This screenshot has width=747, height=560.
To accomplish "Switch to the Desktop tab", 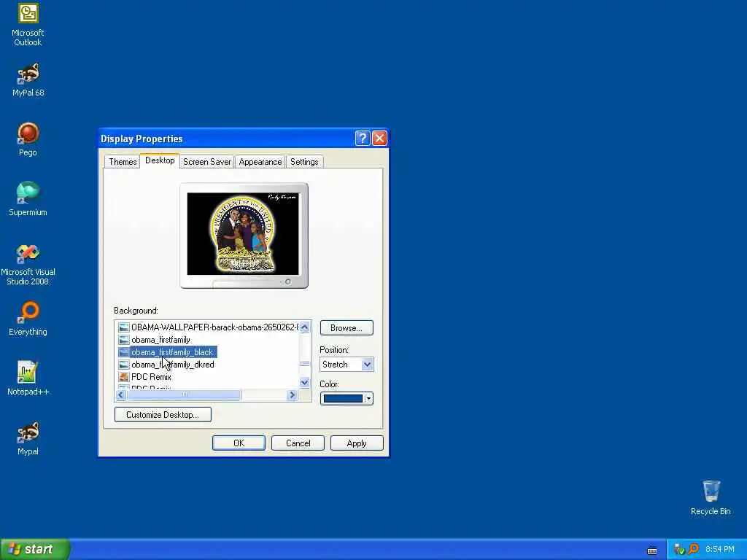I will tap(160, 160).
